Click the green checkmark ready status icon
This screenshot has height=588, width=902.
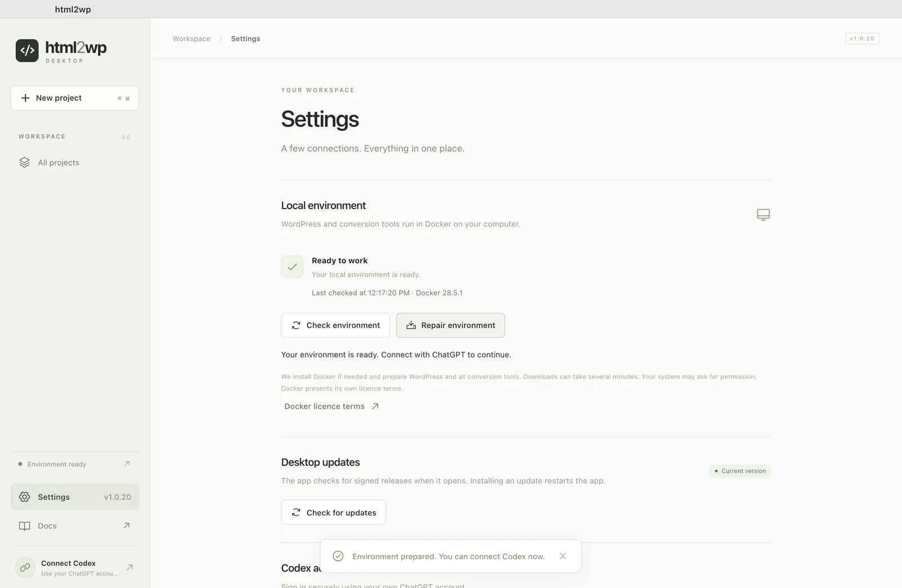tap(292, 267)
